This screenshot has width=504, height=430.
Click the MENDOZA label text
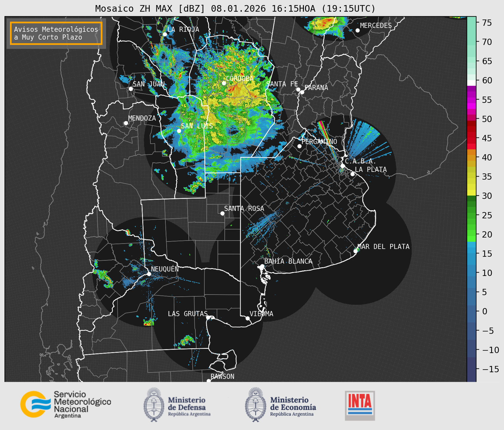142,118
